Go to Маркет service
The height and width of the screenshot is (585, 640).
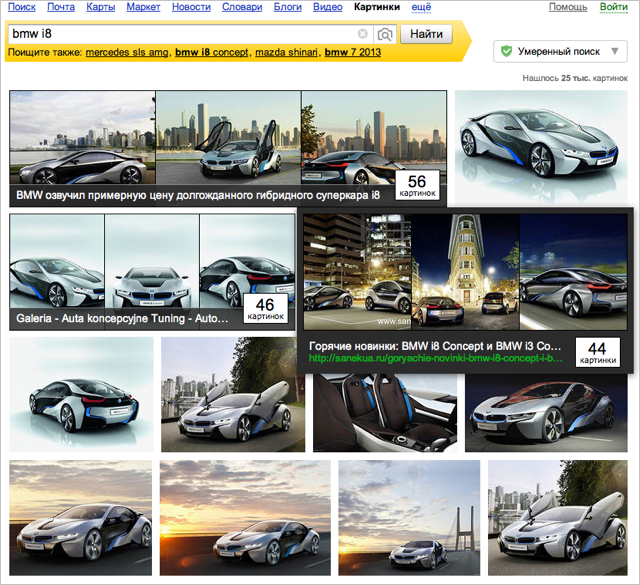click(x=143, y=7)
